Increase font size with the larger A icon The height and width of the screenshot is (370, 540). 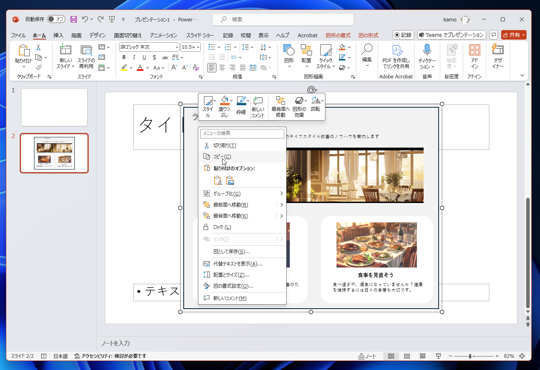point(174,68)
